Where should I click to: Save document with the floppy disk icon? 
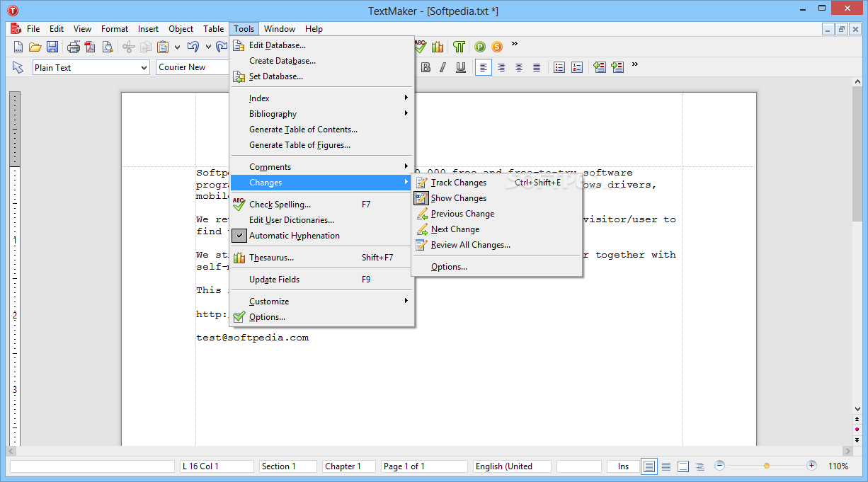point(52,47)
